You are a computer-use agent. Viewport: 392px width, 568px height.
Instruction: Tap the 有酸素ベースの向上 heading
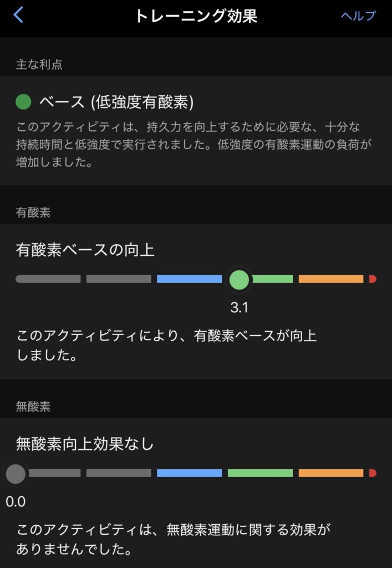point(85,250)
